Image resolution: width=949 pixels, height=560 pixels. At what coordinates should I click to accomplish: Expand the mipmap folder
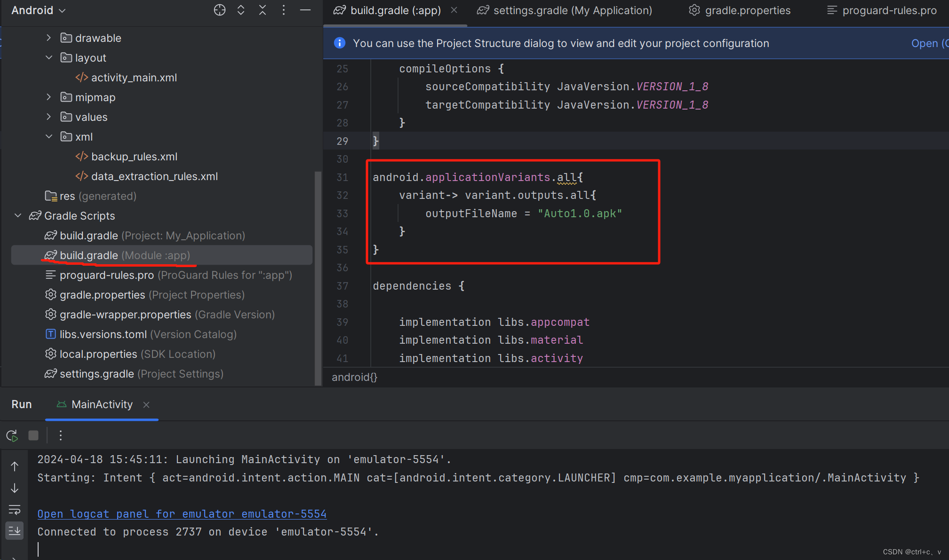coord(48,97)
